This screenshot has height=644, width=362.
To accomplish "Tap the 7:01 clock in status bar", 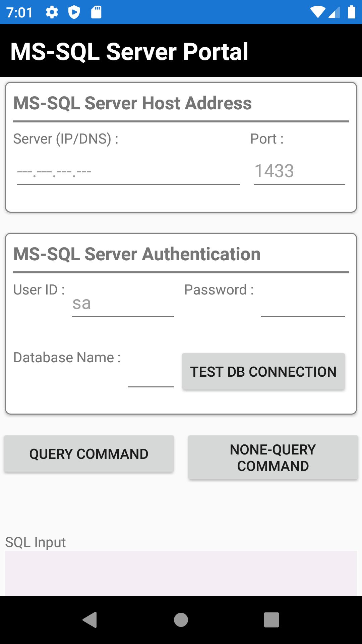I will tap(20, 13).
